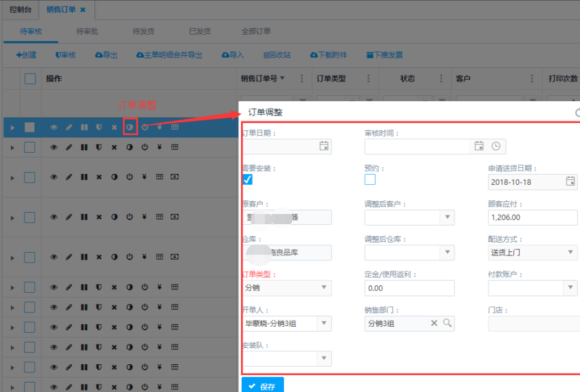Screen dimensions: 580x392
Task: Uncheck the 需要安装 checkbox
Action: [247, 179]
